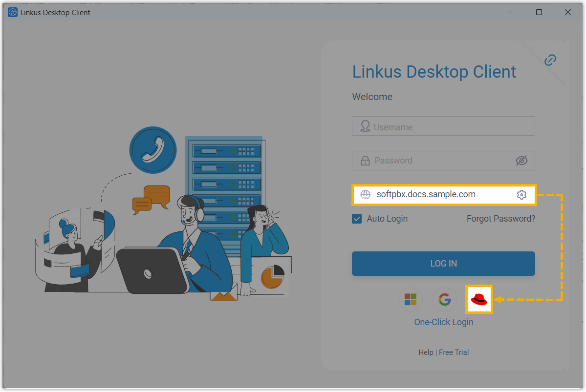The height and width of the screenshot is (392, 586).
Task: Click the link icon in the card corner
Action: 550,60
